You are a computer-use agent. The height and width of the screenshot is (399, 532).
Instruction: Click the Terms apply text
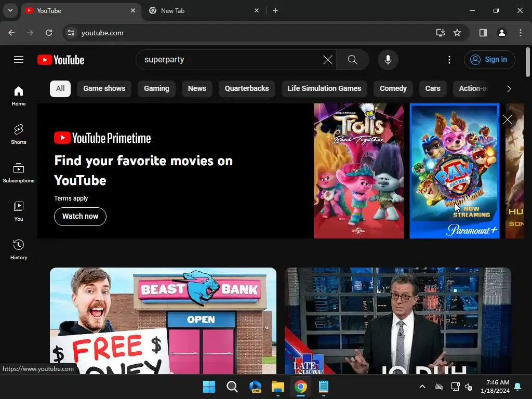click(71, 198)
